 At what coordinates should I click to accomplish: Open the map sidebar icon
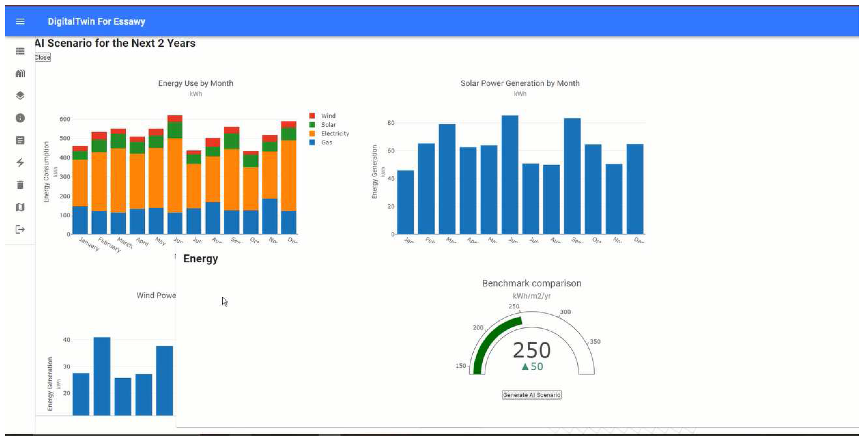pyautogui.click(x=20, y=207)
